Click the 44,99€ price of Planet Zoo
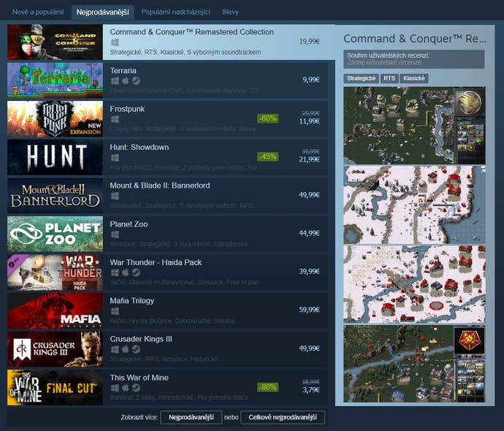 point(309,233)
